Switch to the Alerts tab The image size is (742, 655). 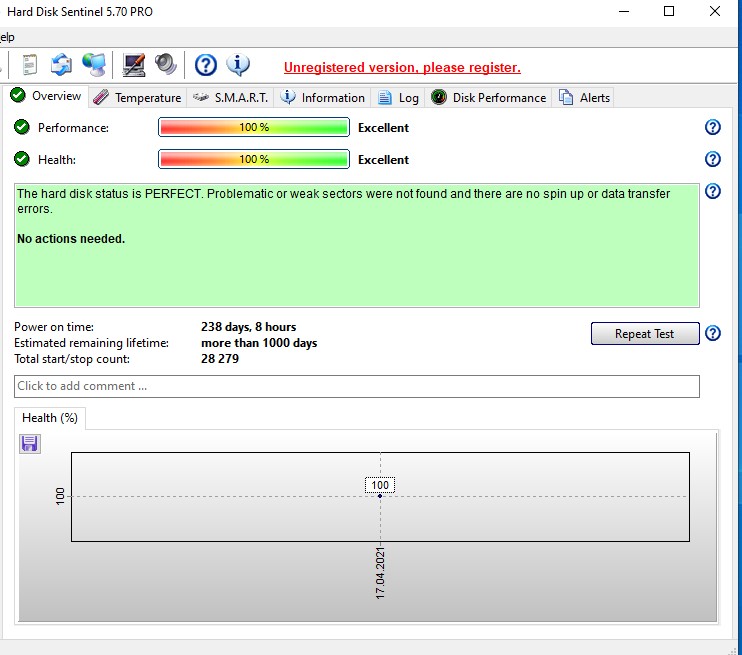pyautogui.click(x=584, y=97)
